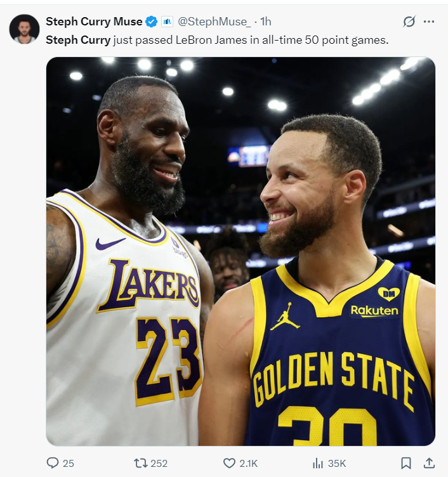Open the LeBron and Curry photo

pos(240,251)
